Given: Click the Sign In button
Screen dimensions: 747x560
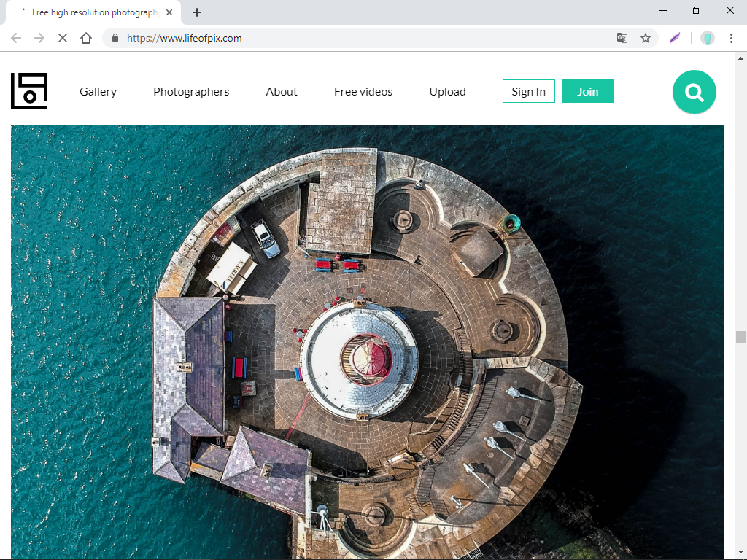Looking at the screenshot, I should coord(529,91).
